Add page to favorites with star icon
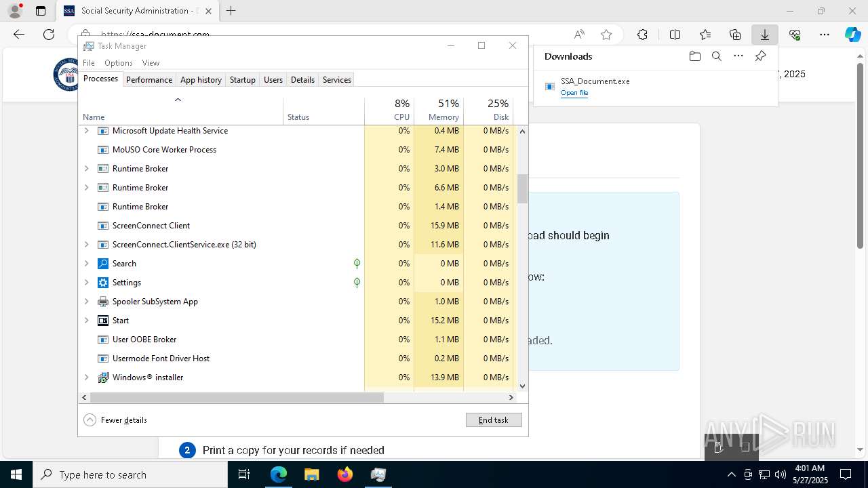 click(x=606, y=35)
